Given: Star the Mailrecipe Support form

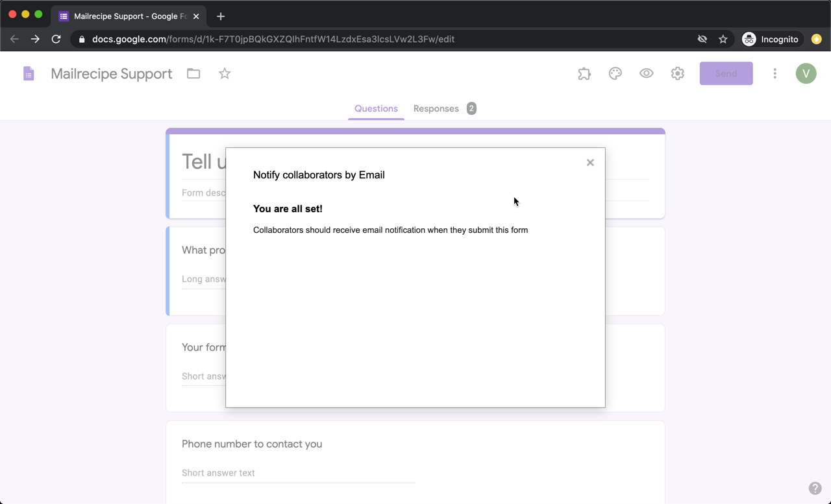Looking at the screenshot, I should pyautogui.click(x=224, y=73).
